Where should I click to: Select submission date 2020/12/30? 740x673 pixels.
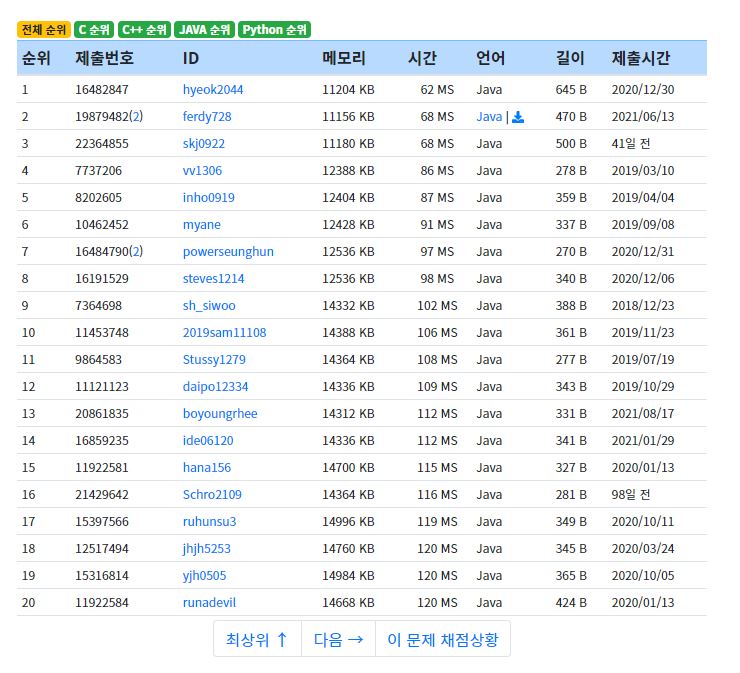[x=643, y=90]
